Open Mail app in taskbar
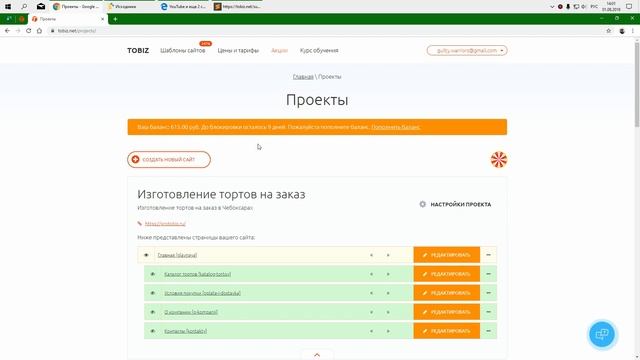 pos(41,7)
